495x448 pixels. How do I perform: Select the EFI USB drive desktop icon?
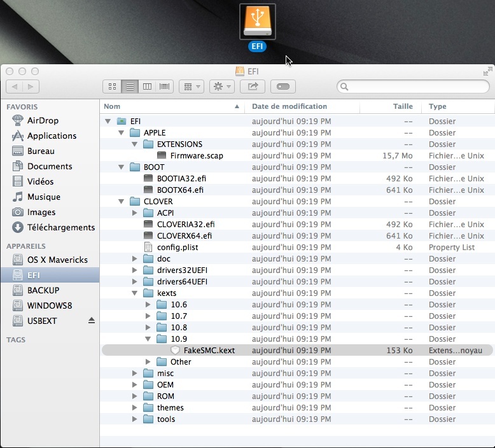click(x=257, y=22)
